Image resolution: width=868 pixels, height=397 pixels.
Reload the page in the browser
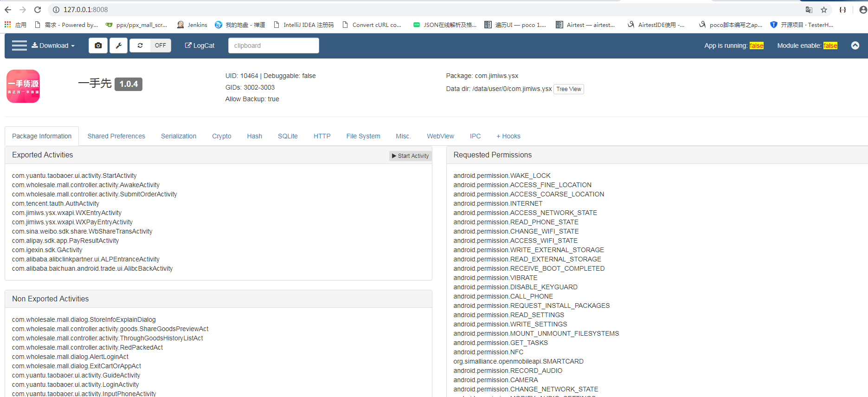tap(38, 10)
